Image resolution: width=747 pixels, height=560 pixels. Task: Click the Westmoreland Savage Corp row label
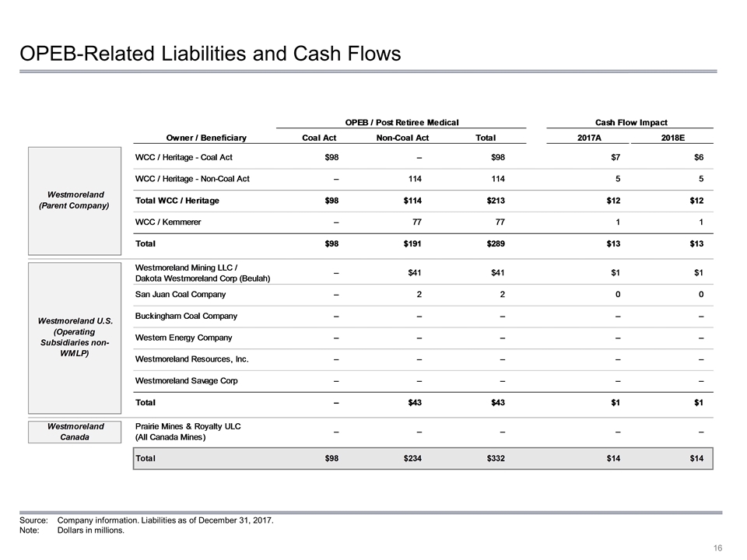186,381
